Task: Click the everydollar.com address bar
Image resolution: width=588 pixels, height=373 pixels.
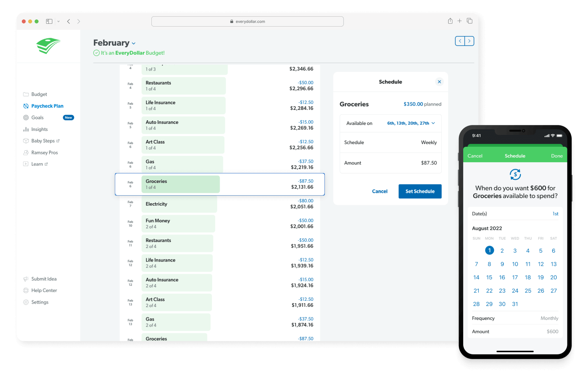Action: pyautogui.click(x=248, y=21)
